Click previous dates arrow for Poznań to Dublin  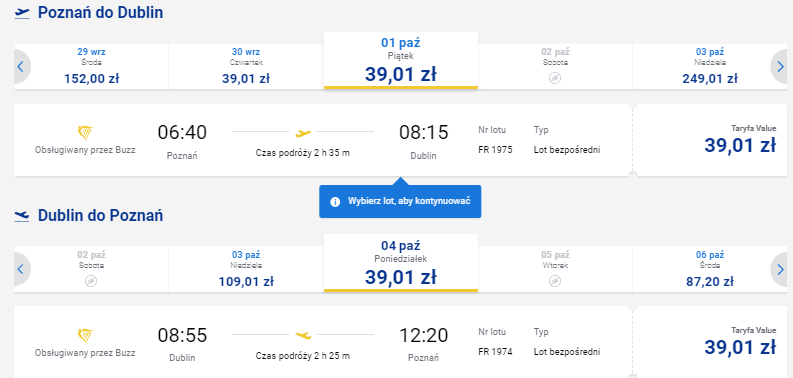pyautogui.click(x=21, y=66)
